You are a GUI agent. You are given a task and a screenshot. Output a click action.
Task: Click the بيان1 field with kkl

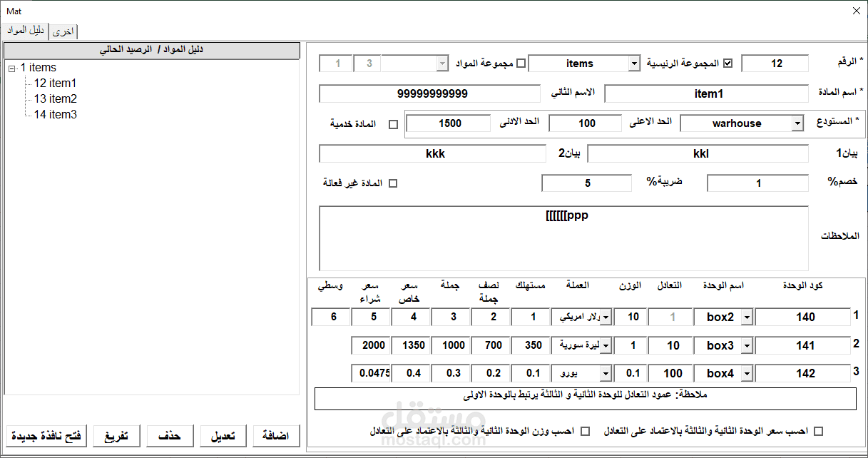tap(698, 153)
